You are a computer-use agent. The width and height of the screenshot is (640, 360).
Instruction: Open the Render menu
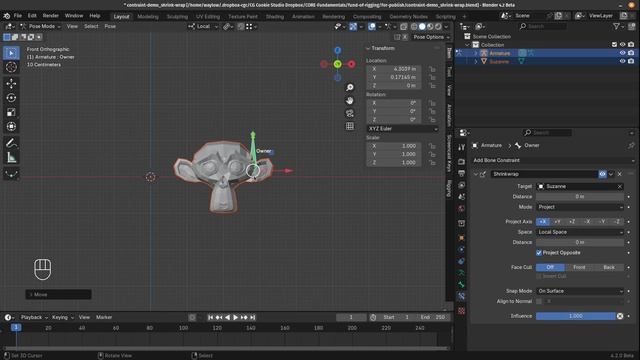pos(51,16)
